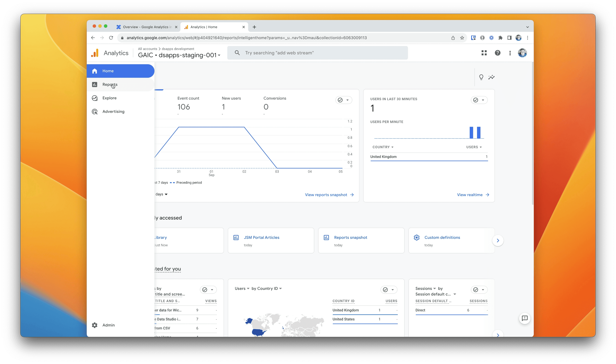Image resolution: width=616 pixels, height=364 pixels.
Task: Open data quality dropdown on country card
Action: tap(389, 290)
